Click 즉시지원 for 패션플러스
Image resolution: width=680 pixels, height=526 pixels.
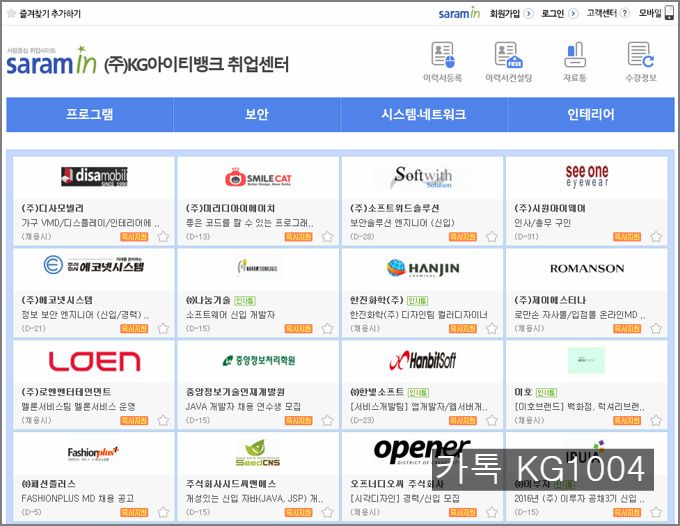pos(134,513)
